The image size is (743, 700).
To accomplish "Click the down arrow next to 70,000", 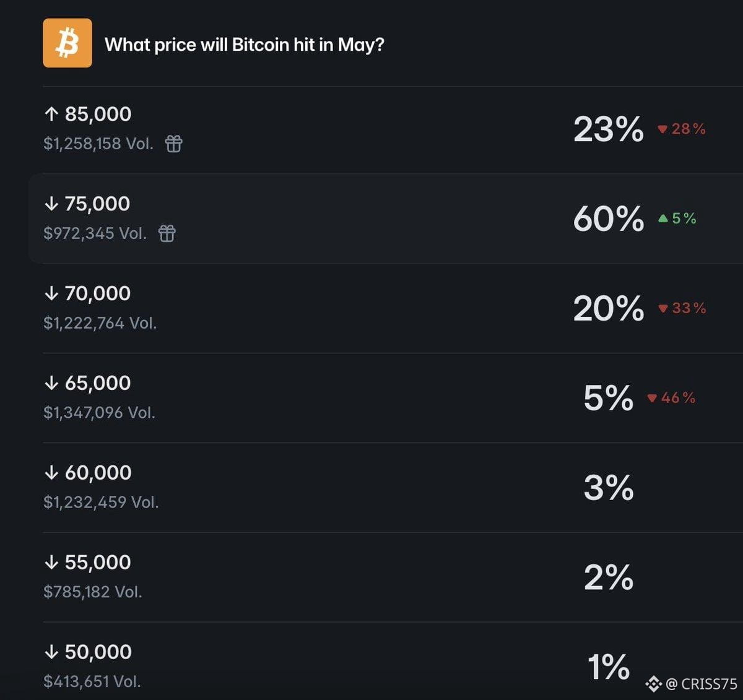I will tap(51, 293).
